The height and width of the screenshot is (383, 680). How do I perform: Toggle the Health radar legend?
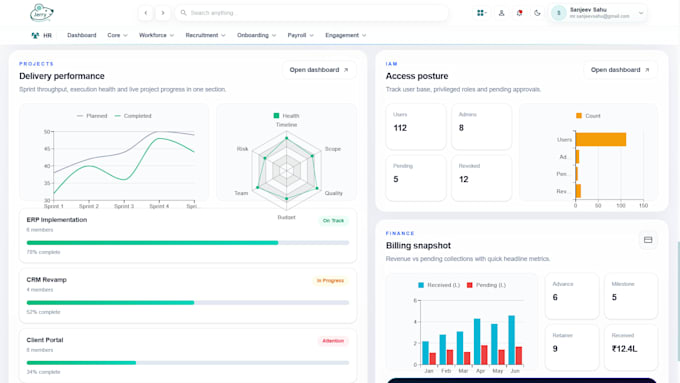pos(286,116)
